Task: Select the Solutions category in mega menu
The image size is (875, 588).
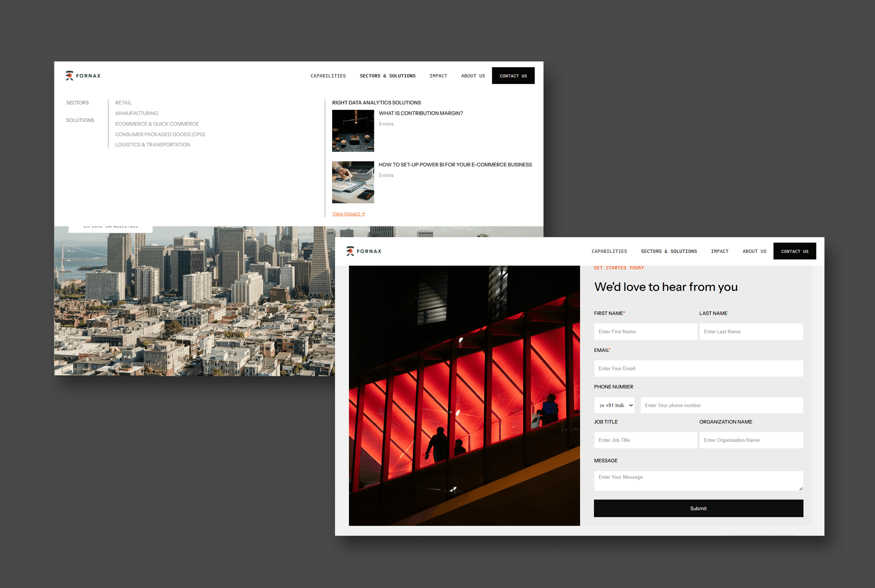Action: [80, 120]
